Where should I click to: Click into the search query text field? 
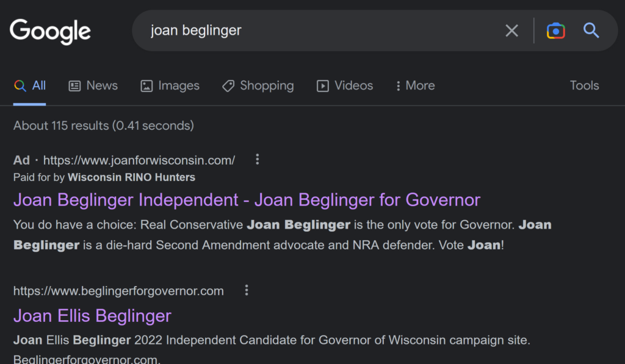[317, 30]
